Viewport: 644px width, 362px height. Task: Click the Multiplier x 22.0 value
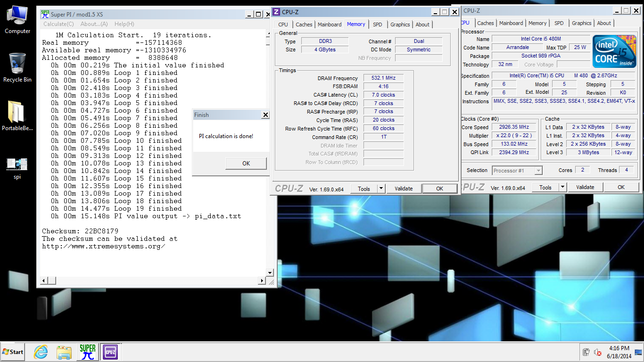(514, 136)
